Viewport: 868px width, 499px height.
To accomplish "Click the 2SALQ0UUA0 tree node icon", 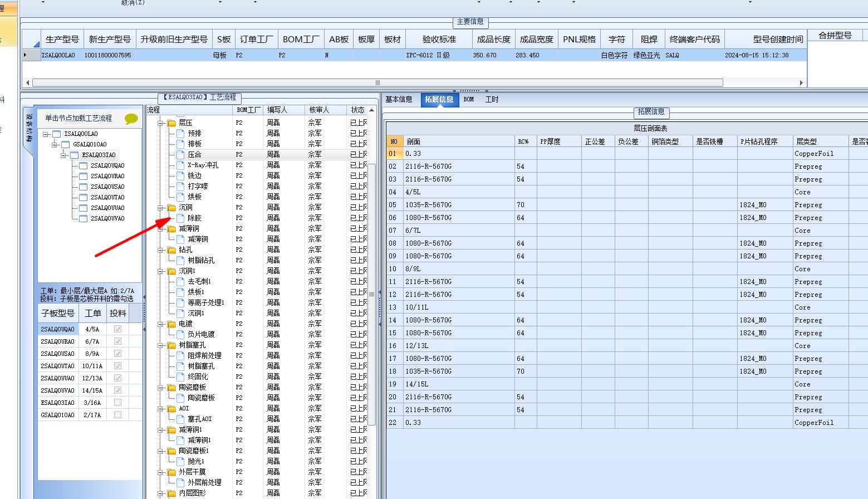I will 83,208.
